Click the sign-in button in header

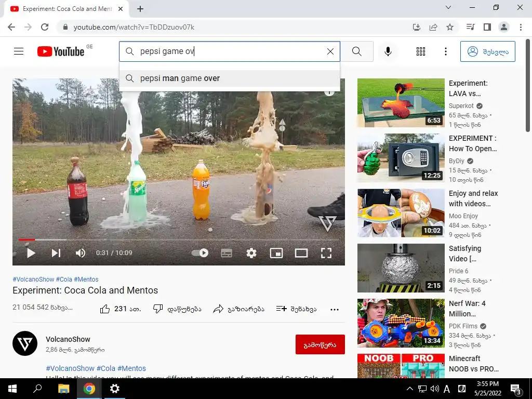(487, 51)
